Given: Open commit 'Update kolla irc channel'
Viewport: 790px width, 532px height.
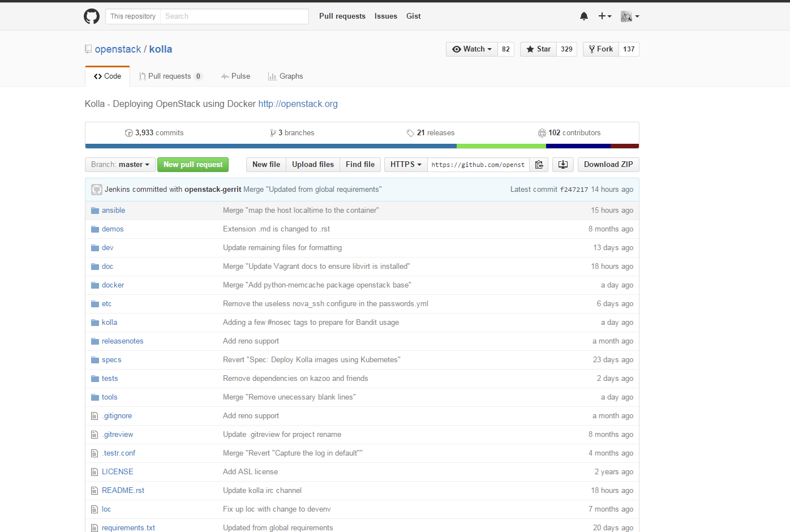Looking at the screenshot, I should (x=262, y=491).
